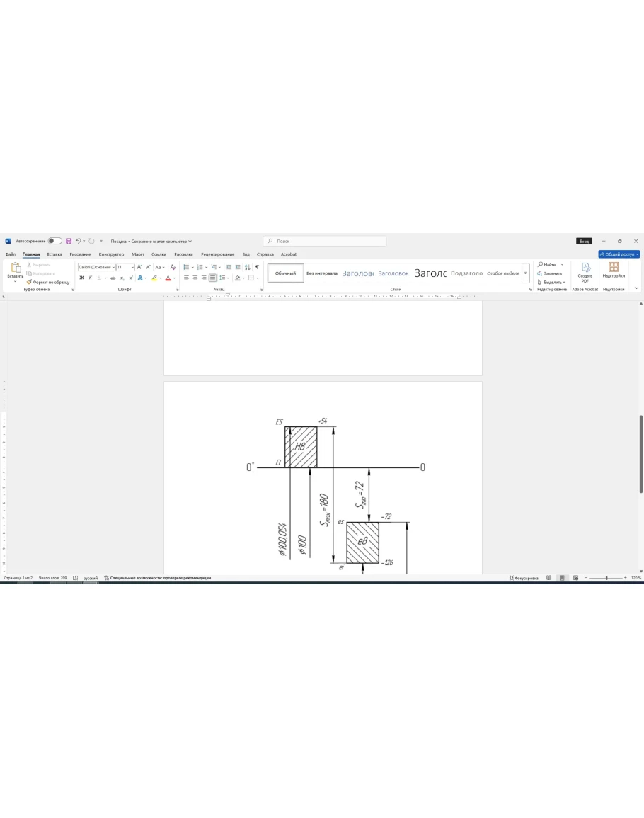The height and width of the screenshot is (818, 644).
Task: Click the Save icon in title bar
Action: 69,241
